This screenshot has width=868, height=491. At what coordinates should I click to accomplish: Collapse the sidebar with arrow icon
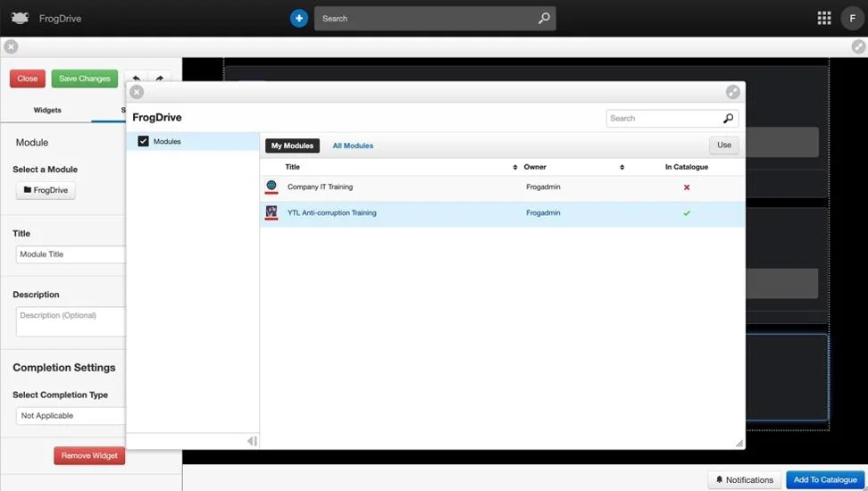(252, 441)
